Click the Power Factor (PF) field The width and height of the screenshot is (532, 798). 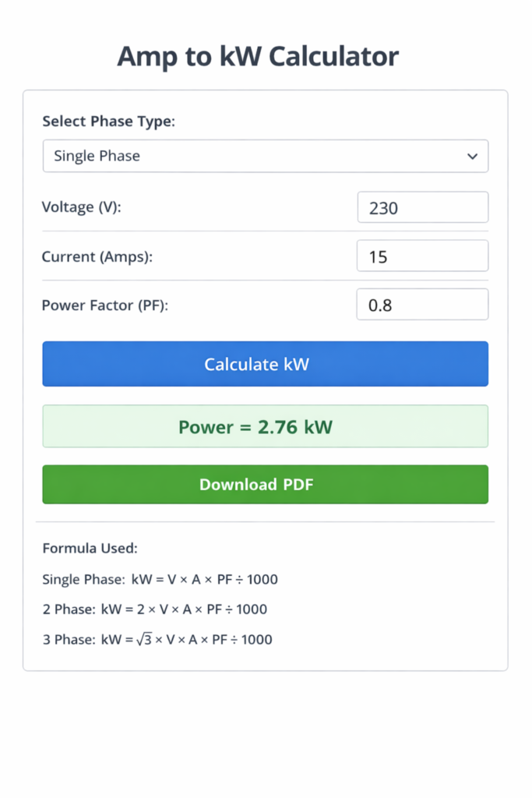pyautogui.click(x=422, y=304)
